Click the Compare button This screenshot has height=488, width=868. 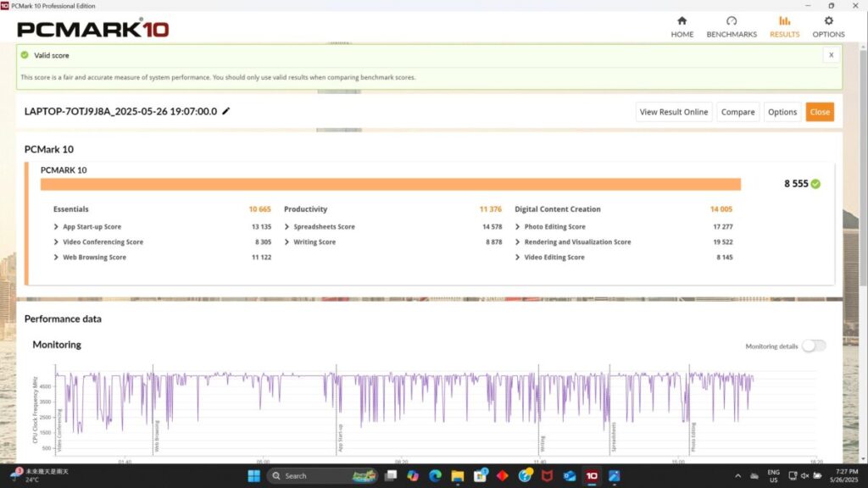pos(737,112)
